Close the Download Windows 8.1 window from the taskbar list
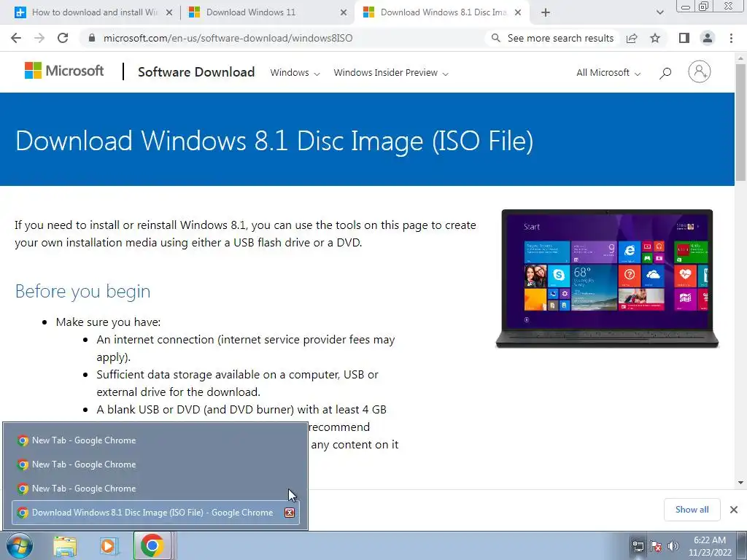747x560 pixels. 289,513
